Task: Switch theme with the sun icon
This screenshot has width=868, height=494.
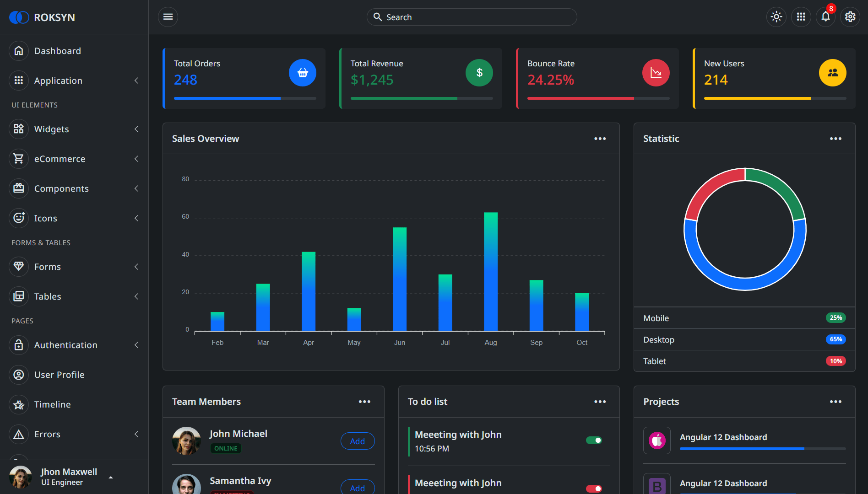Action: (776, 17)
